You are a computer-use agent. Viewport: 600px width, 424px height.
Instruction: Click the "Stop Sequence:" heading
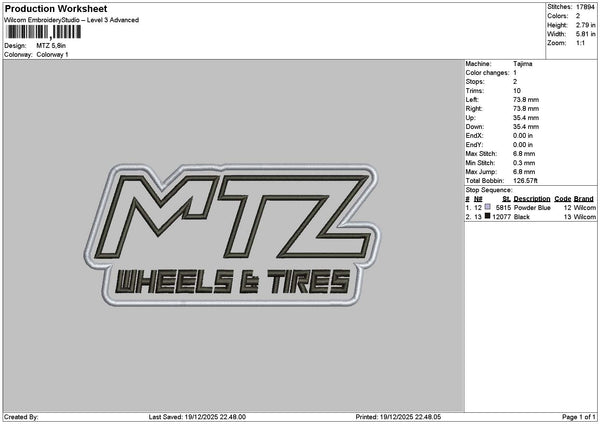(x=489, y=190)
